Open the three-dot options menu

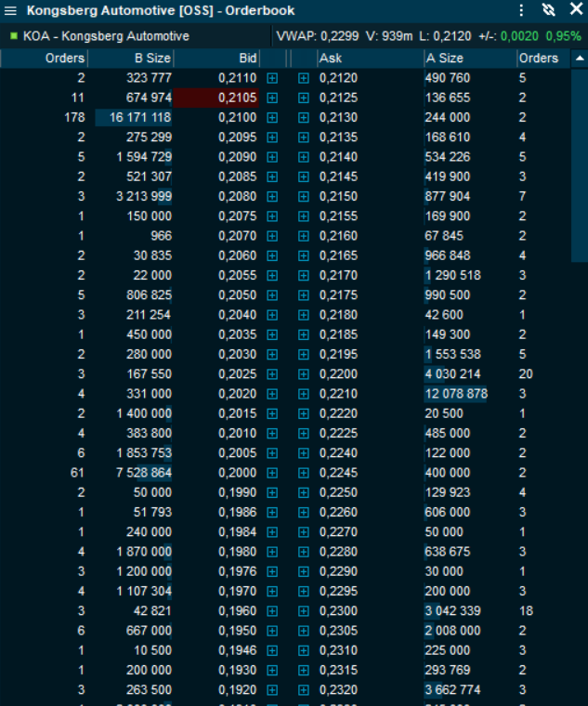point(521,10)
